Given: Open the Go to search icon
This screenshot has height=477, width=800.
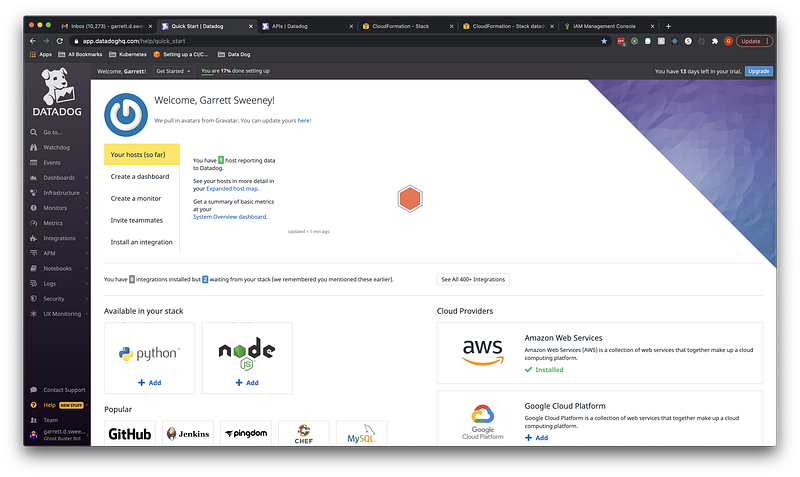Looking at the screenshot, I should click(34, 132).
